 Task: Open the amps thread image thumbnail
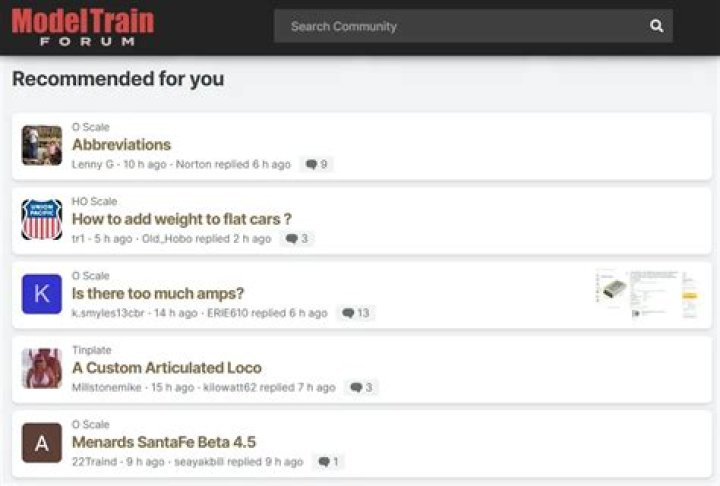point(646,293)
